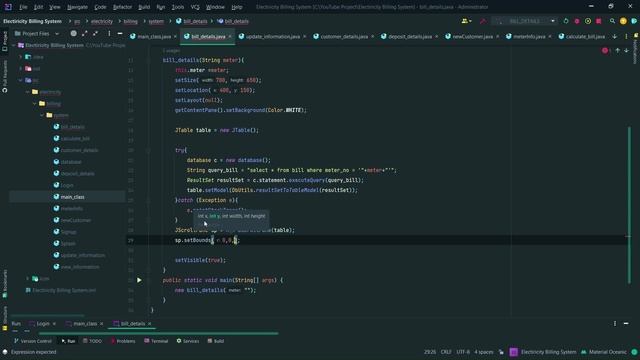The image size is (640, 360).
Task: Click the Project panel horizontal scrollbar
Action: pyautogui.click(x=47, y=316)
